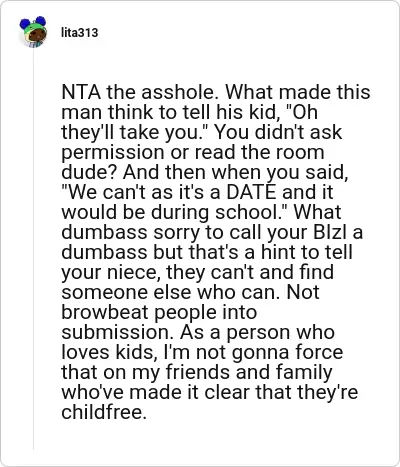
Task: Open lita313's avatar with blue ears
Action: pos(33,32)
